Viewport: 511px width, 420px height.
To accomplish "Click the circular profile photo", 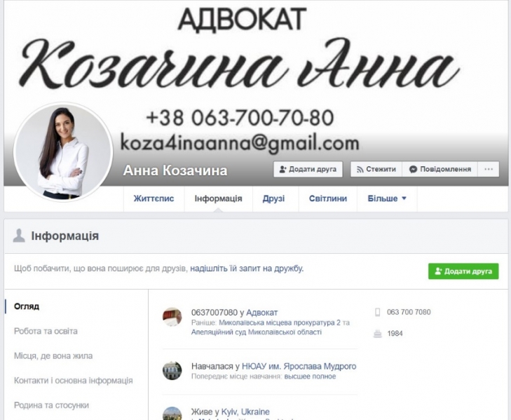I will (x=63, y=151).
